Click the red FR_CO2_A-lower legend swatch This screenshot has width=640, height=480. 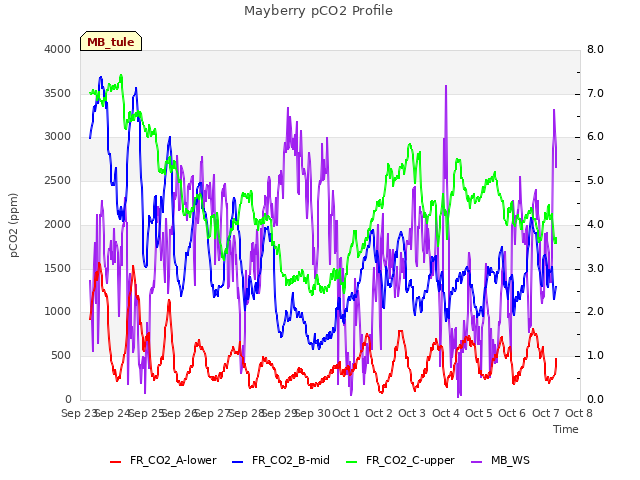pyautogui.click(x=116, y=462)
